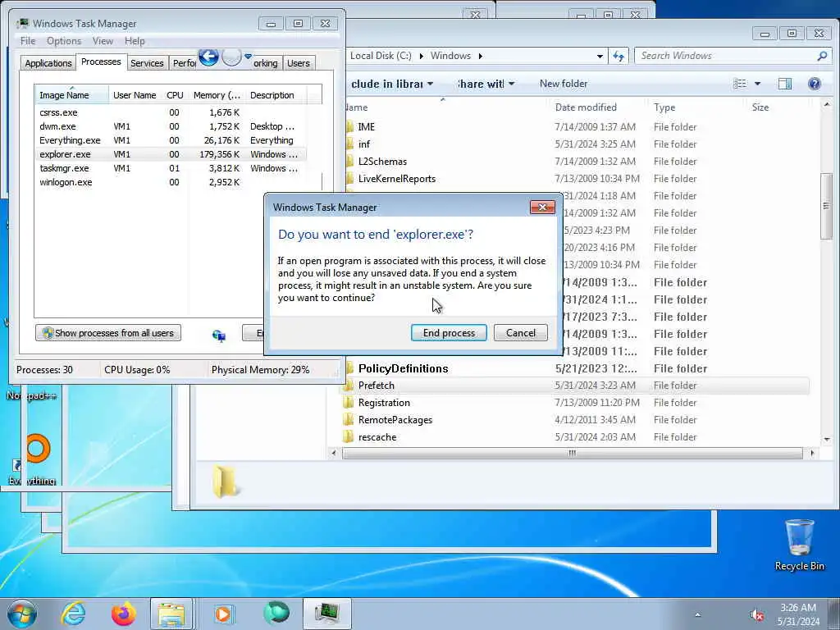The height and width of the screenshot is (630, 840).
Task: Open recent pages dropdown arrow in Explorer
Action: (x=248, y=57)
